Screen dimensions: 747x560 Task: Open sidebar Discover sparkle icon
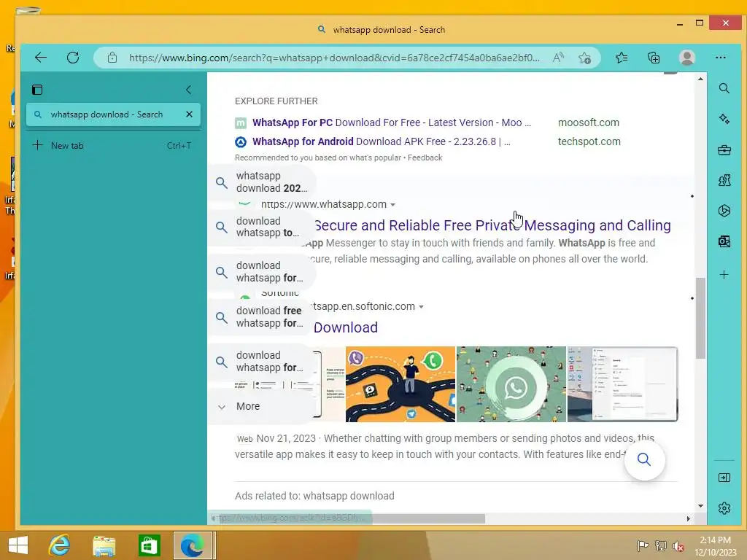click(x=724, y=119)
